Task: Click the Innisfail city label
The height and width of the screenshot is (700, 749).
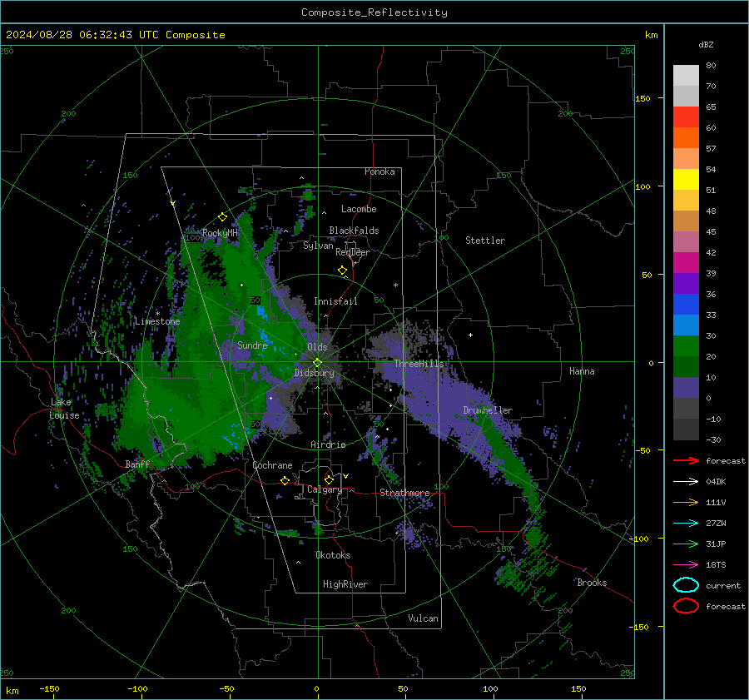Action: pos(335,301)
